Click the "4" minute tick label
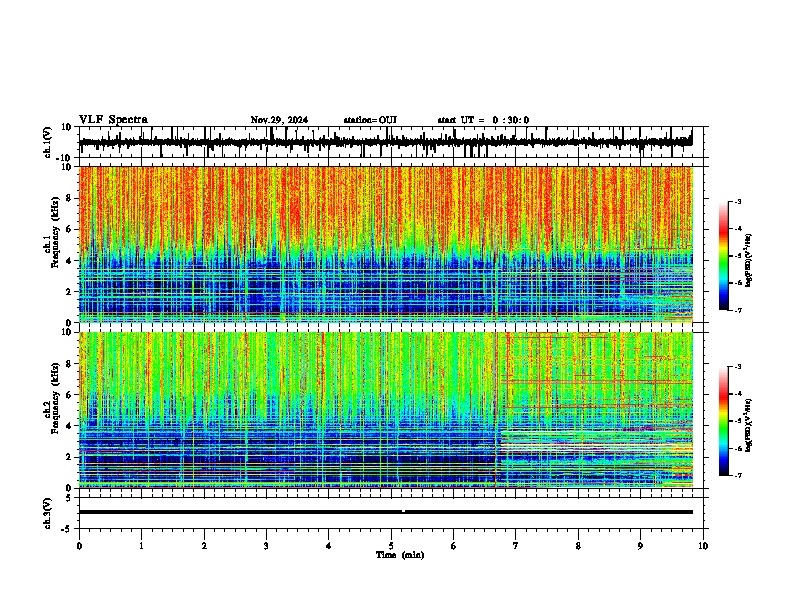Viewport: 792px width, 612px height. pos(329,546)
